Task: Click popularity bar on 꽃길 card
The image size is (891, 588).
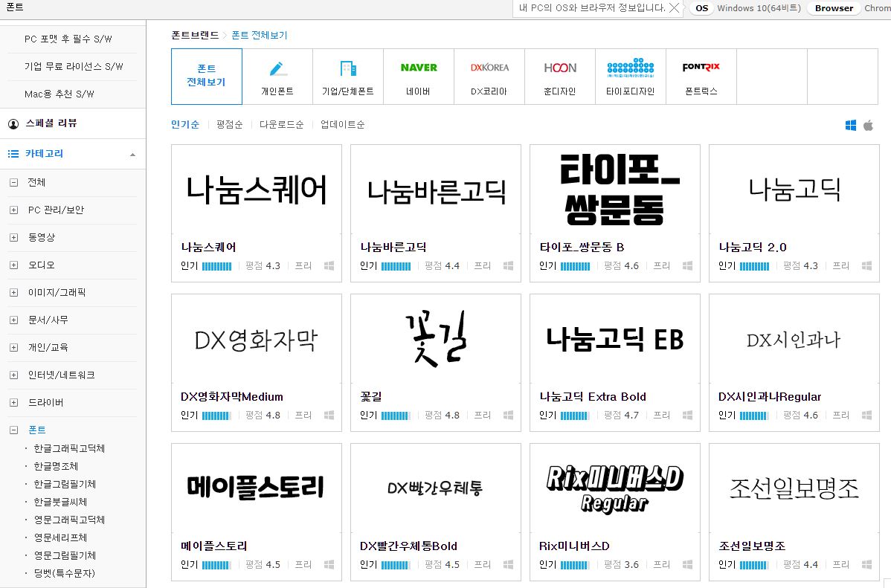Action: click(x=396, y=416)
